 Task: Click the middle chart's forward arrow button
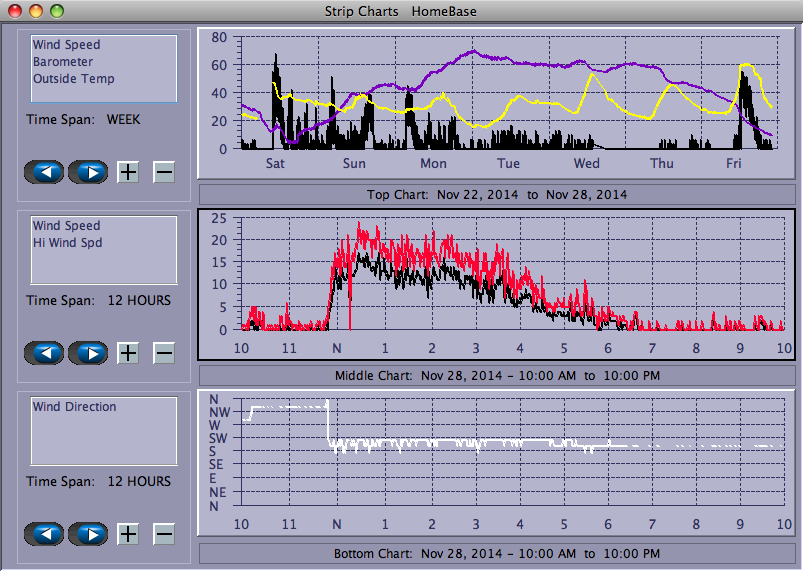[88, 353]
